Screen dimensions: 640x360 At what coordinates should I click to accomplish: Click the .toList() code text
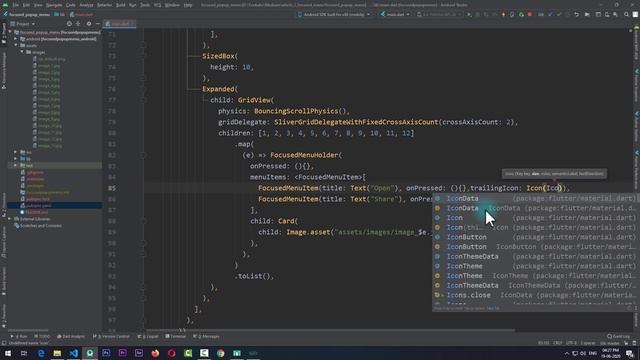(254, 276)
